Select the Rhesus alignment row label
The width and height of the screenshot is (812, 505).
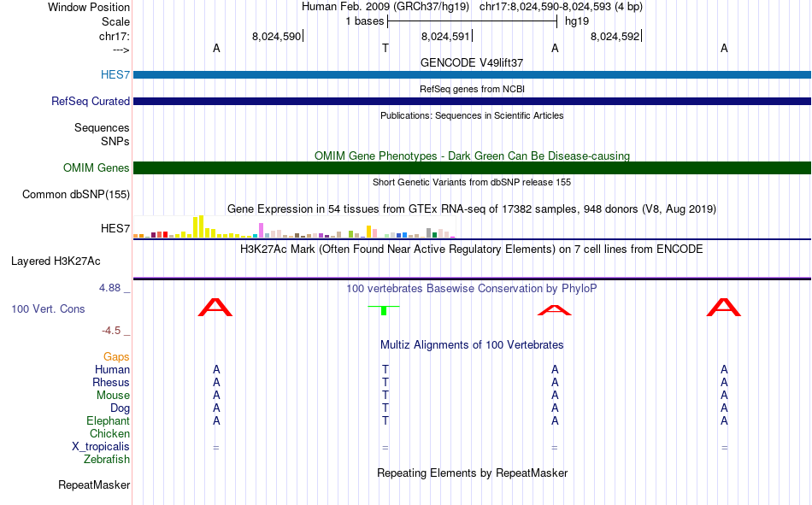(x=111, y=382)
